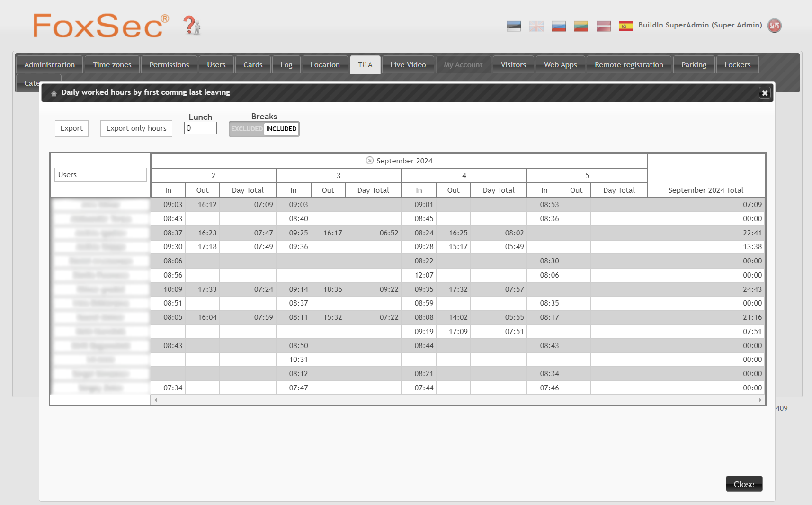Set Breaks toggle to EXCLUDED
This screenshot has height=505, width=812.
(247, 129)
